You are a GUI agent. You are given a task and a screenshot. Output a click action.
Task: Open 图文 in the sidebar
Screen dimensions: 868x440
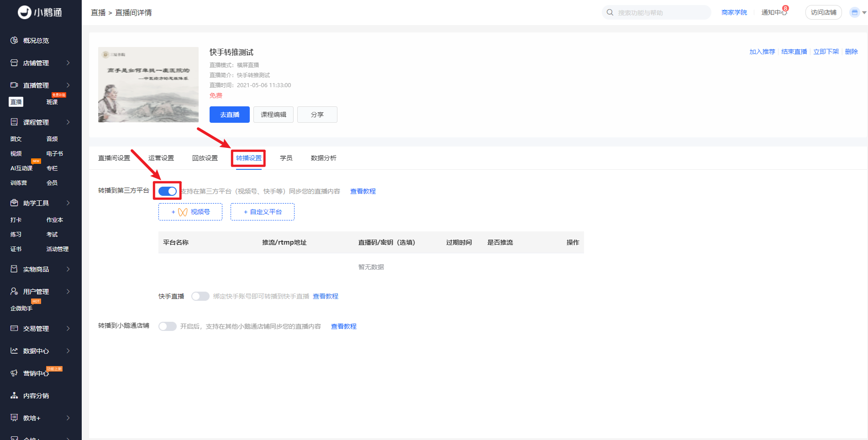pyautogui.click(x=16, y=139)
